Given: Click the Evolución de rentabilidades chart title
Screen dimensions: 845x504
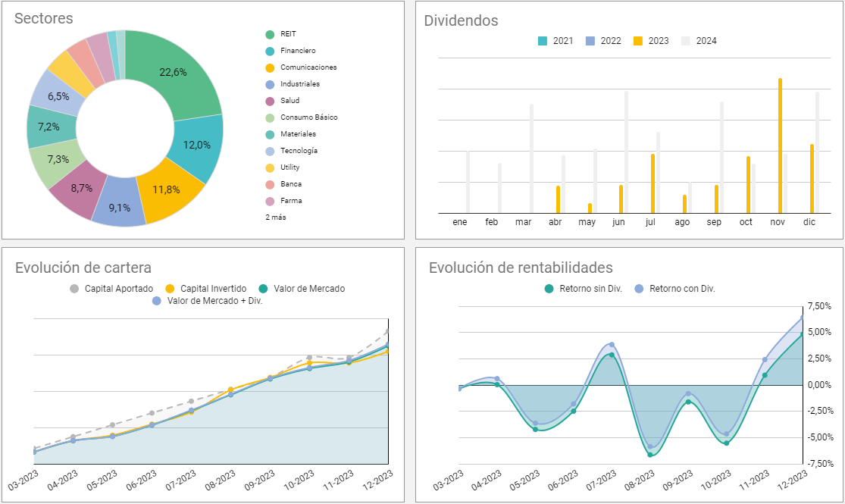Looking at the screenshot, I should 521,268.
